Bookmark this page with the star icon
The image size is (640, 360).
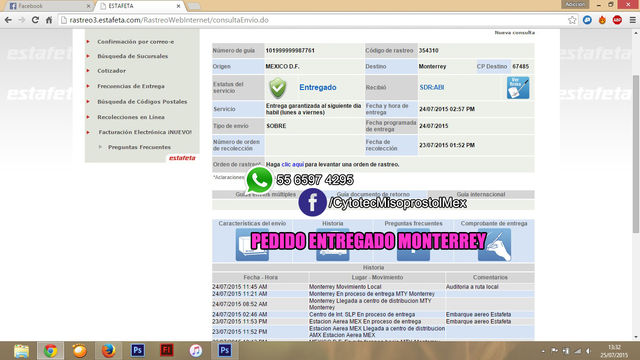point(572,20)
